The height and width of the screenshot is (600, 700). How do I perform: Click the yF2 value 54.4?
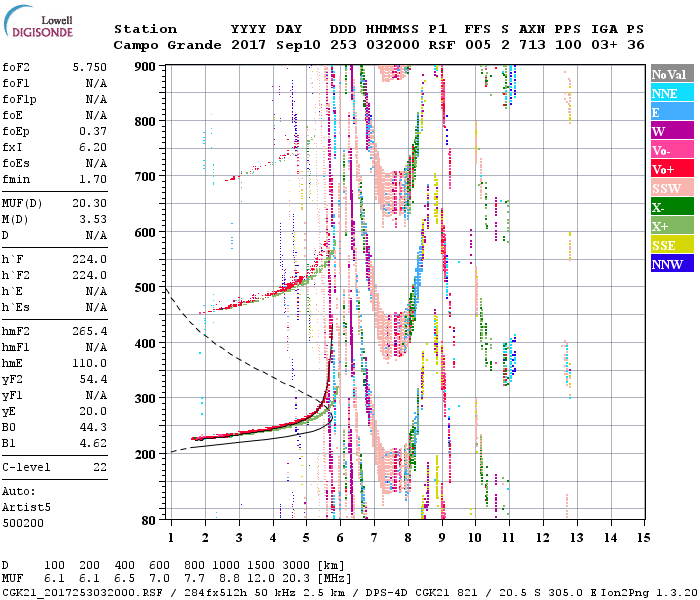93,379
